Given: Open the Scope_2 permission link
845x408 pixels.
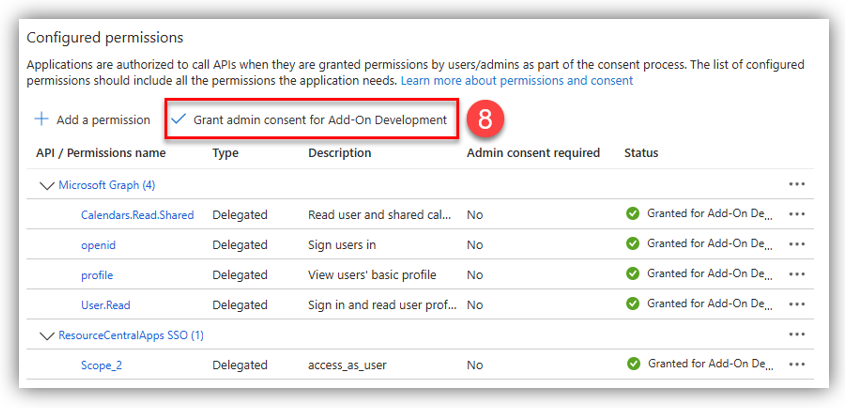Looking at the screenshot, I should point(101,365).
